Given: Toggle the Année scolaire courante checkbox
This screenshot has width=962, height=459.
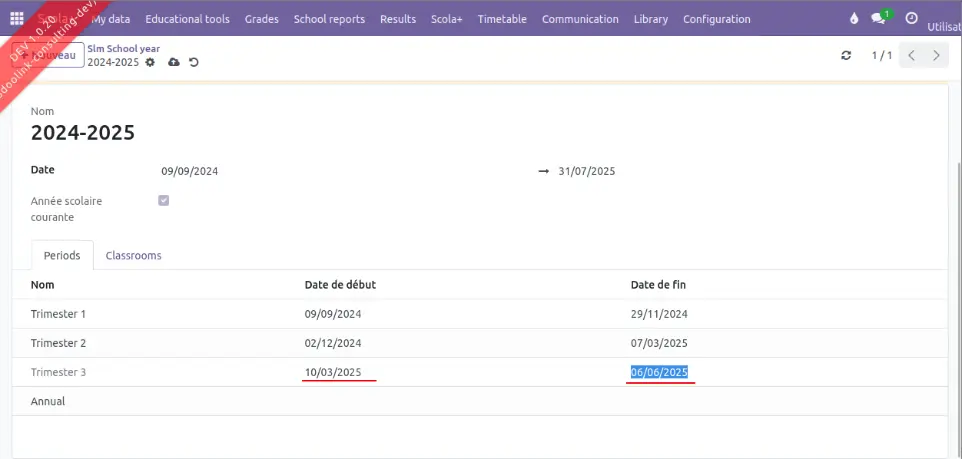Looking at the screenshot, I should [164, 201].
